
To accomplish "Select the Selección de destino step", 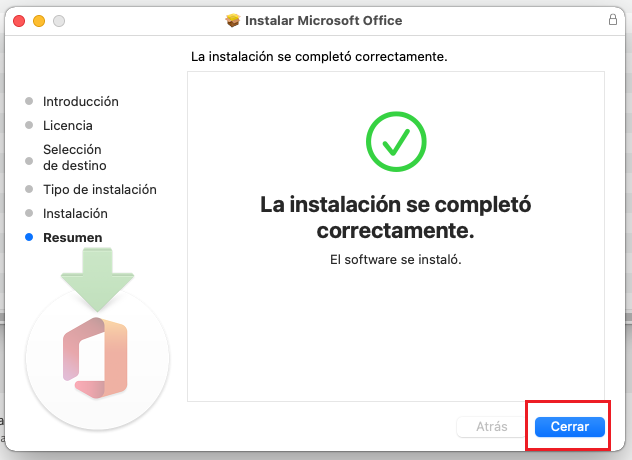I will pyautogui.click(x=74, y=157).
